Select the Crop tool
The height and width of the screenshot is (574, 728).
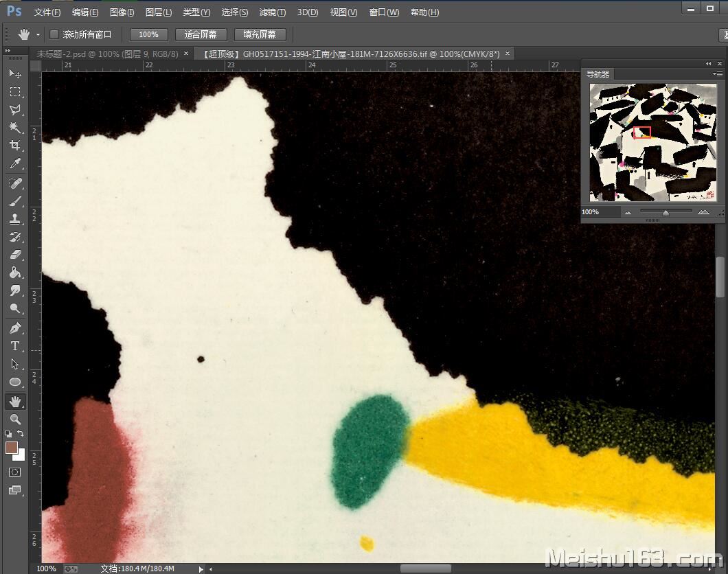coord(15,146)
